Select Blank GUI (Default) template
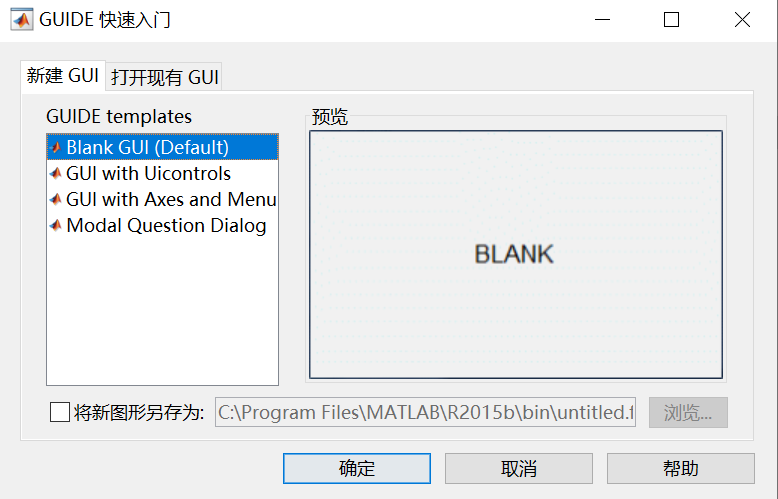The height and width of the screenshot is (499, 778). coord(162,147)
